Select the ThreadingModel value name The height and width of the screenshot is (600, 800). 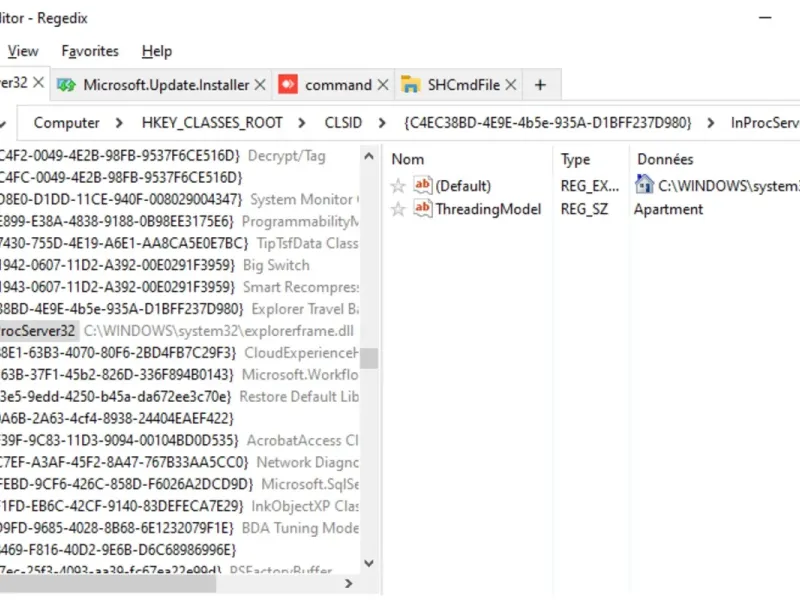[x=488, y=209]
